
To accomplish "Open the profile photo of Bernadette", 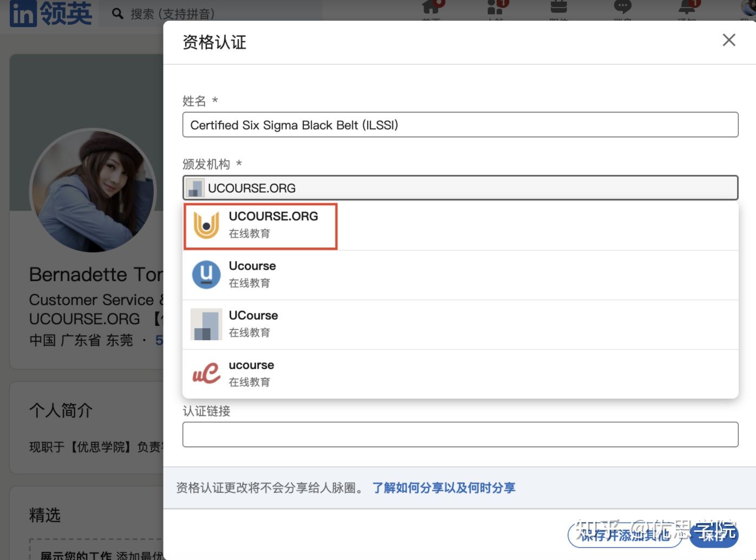I will click(93, 190).
